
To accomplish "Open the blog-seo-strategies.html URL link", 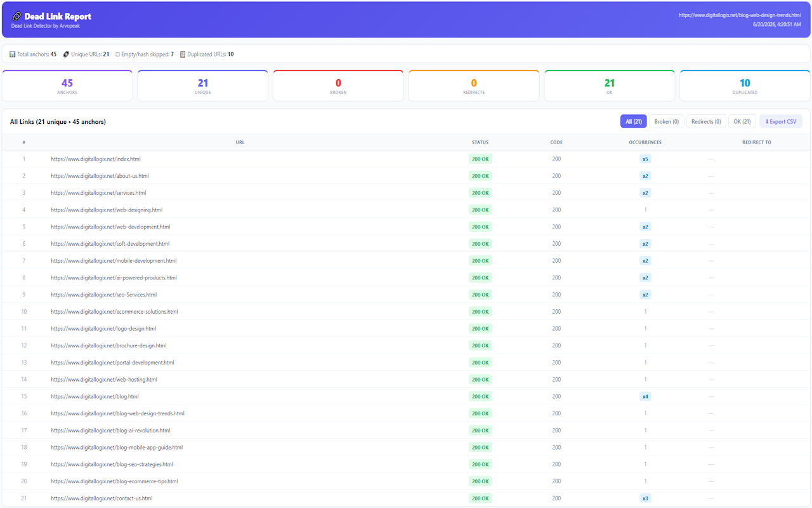I will click(x=112, y=464).
